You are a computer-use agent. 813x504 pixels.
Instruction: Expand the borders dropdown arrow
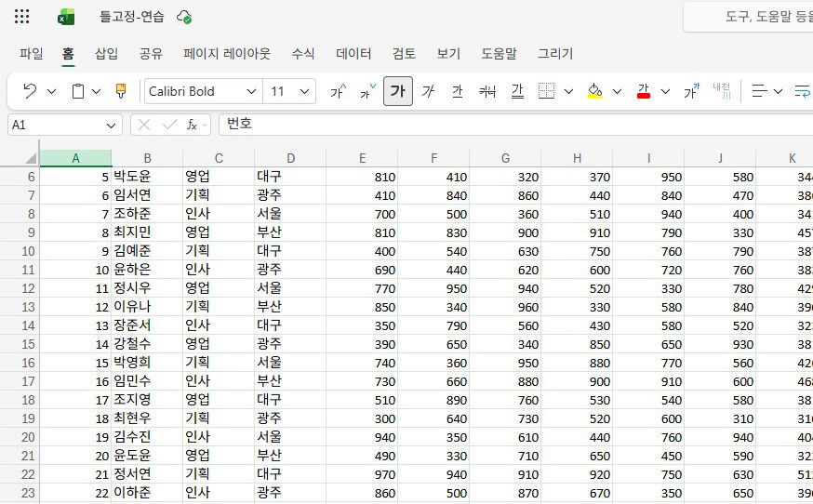pos(568,92)
